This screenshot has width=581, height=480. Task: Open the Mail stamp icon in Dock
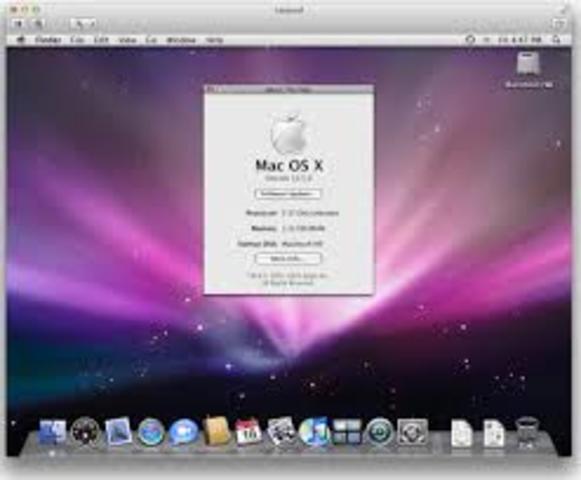click(118, 431)
